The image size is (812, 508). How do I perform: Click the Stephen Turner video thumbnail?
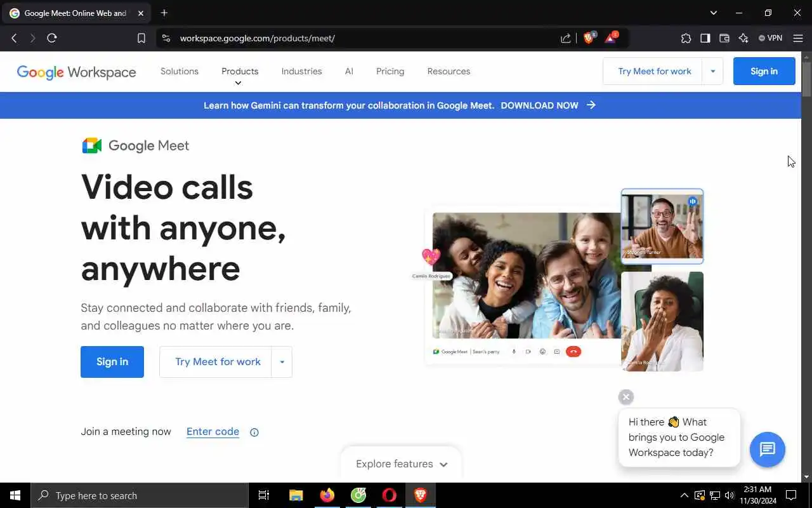(x=662, y=226)
